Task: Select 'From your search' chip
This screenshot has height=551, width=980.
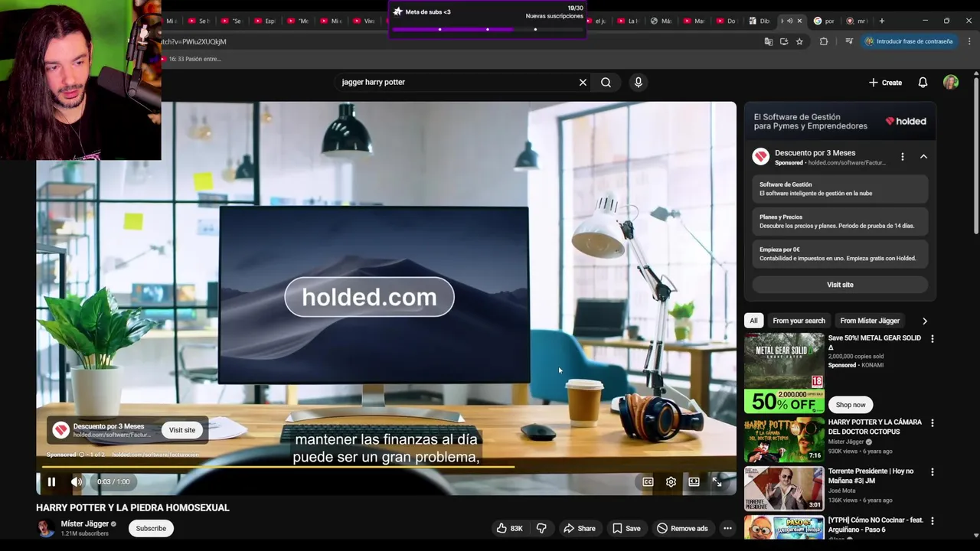Action: coord(799,321)
